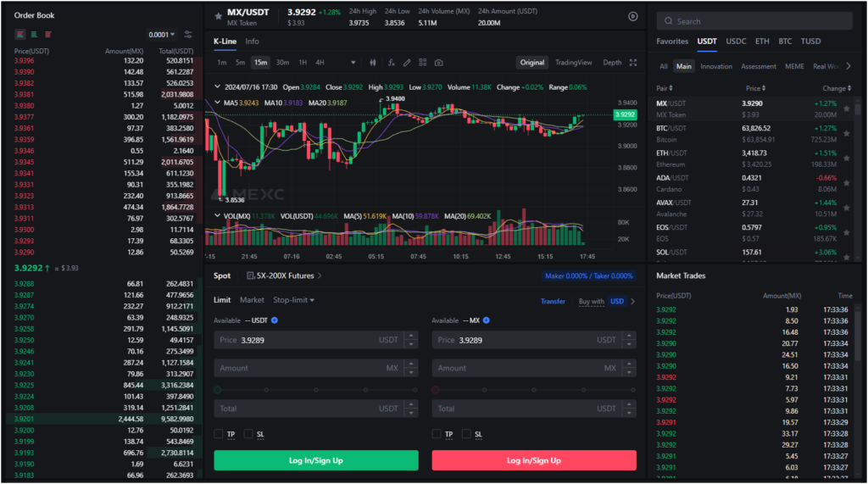Click red Log In/Sign Up button

[x=534, y=460]
